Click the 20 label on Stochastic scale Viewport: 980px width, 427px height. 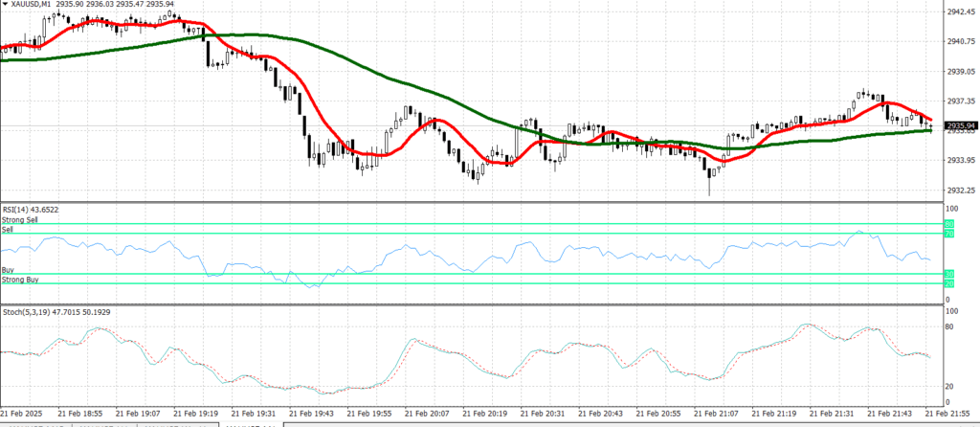point(949,386)
